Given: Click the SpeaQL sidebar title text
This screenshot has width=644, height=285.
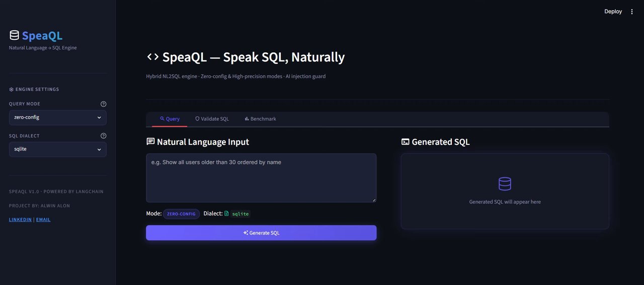Looking at the screenshot, I should (x=42, y=36).
